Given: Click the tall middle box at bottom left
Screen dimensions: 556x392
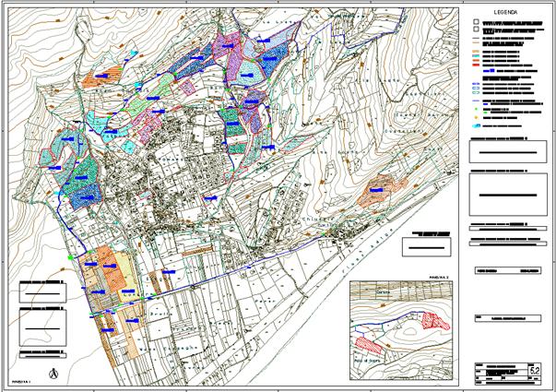Looking at the screenshot, I should pos(41,327).
